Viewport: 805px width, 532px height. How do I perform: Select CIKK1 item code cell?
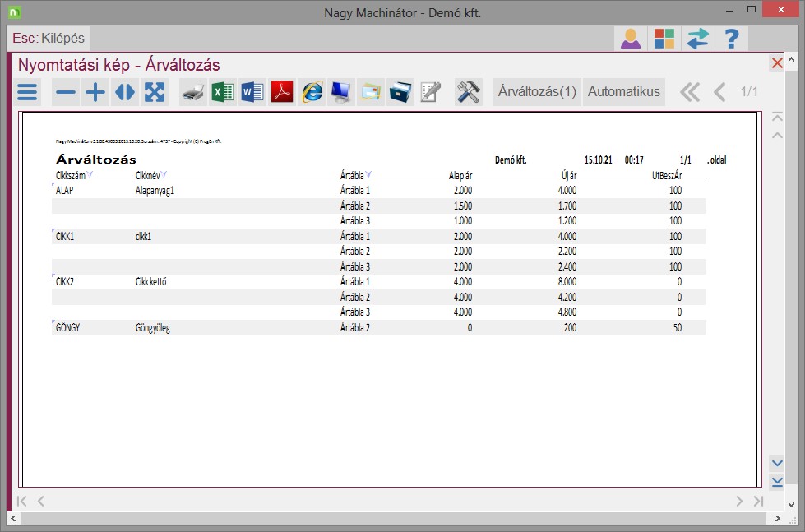65,237
